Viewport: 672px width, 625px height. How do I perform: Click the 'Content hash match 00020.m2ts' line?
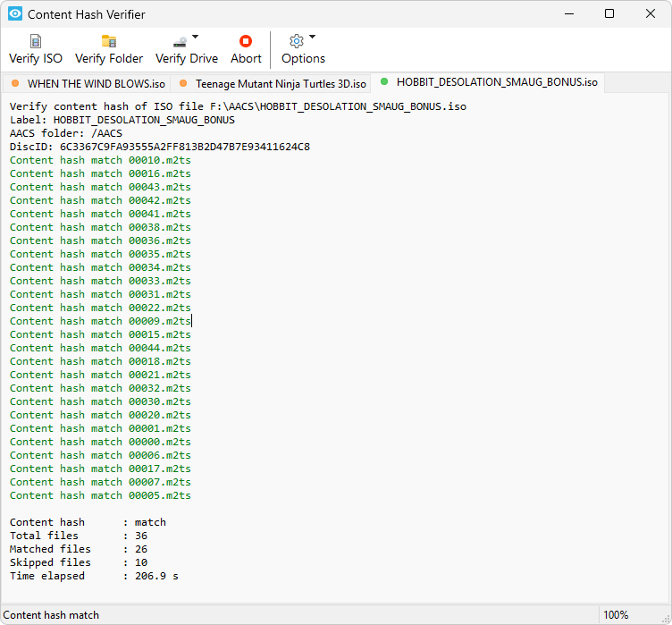coord(100,415)
